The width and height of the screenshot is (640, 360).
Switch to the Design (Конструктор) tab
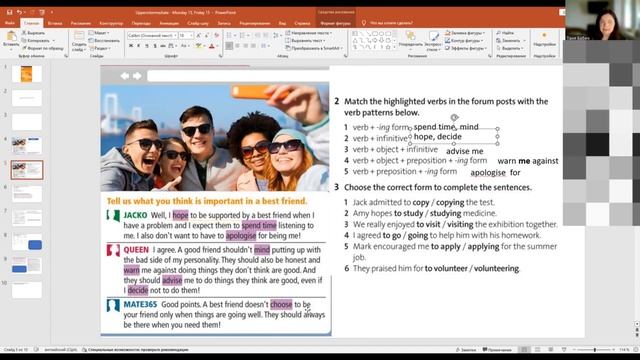pyautogui.click(x=111, y=23)
